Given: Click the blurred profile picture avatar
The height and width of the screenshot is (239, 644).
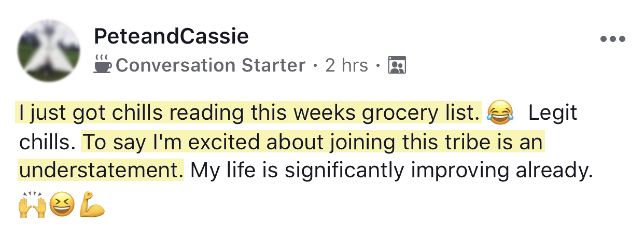Looking at the screenshot, I should click(x=49, y=51).
